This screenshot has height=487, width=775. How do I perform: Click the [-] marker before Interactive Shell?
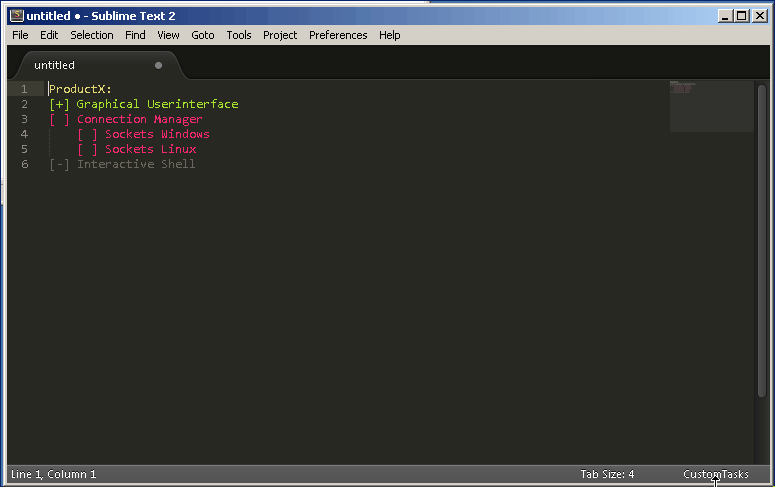click(x=59, y=164)
